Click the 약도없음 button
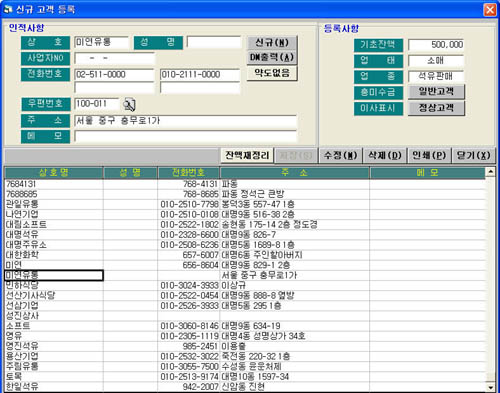The width and height of the screenshot is (500, 393). [x=272, y=73]
